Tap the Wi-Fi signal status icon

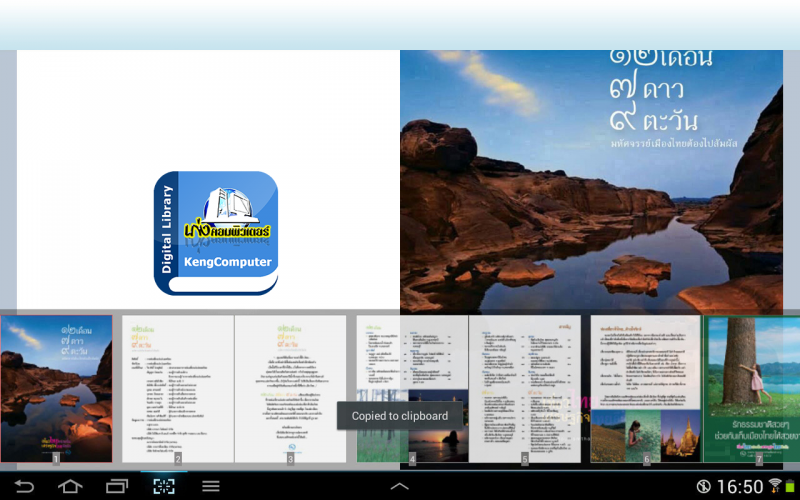[775, 486]
